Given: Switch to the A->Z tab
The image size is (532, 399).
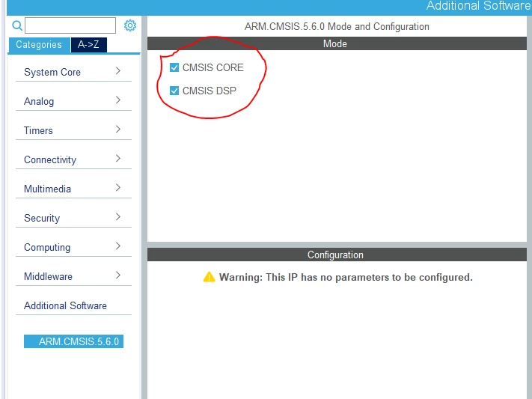Looking at the screenshot, I should click(x=88, y=45).
